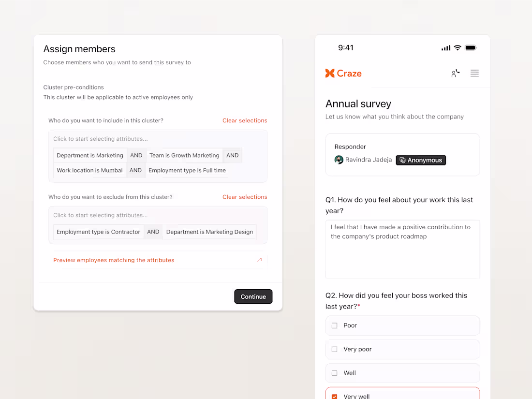
Task: Click the battery indicator icon
Action: point(470,47)
